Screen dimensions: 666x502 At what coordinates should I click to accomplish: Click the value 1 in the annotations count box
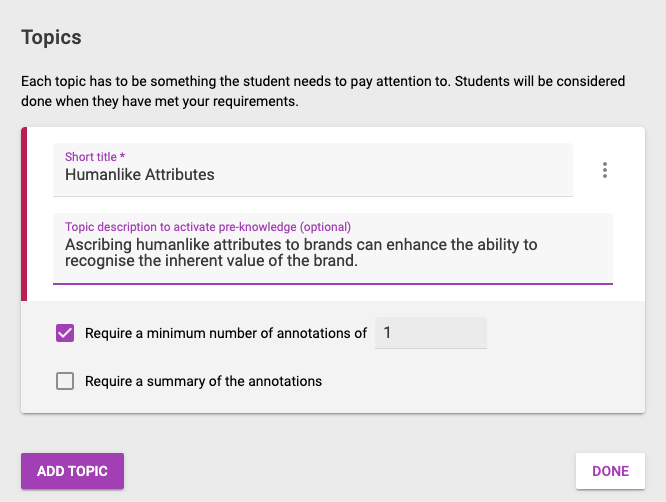387,333
